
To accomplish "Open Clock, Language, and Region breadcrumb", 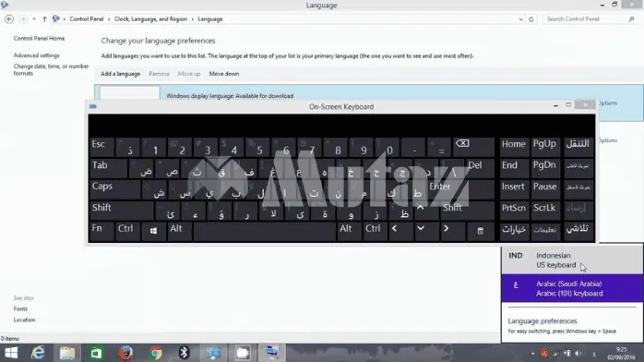I will click(150, 18).
